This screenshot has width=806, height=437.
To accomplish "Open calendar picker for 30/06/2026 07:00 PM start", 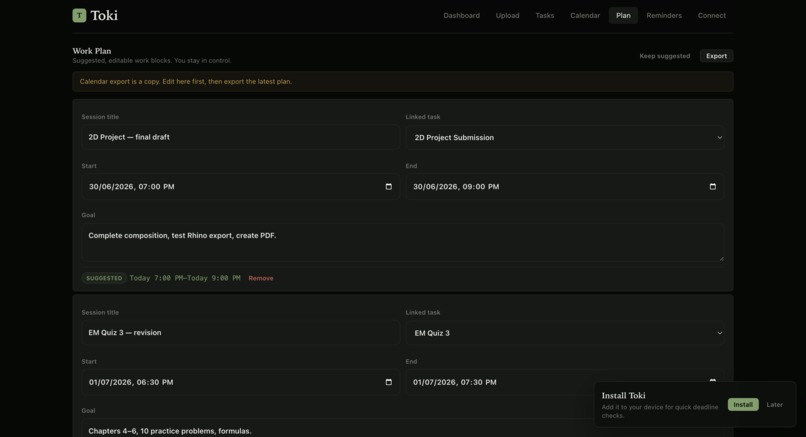I will 389,187.
